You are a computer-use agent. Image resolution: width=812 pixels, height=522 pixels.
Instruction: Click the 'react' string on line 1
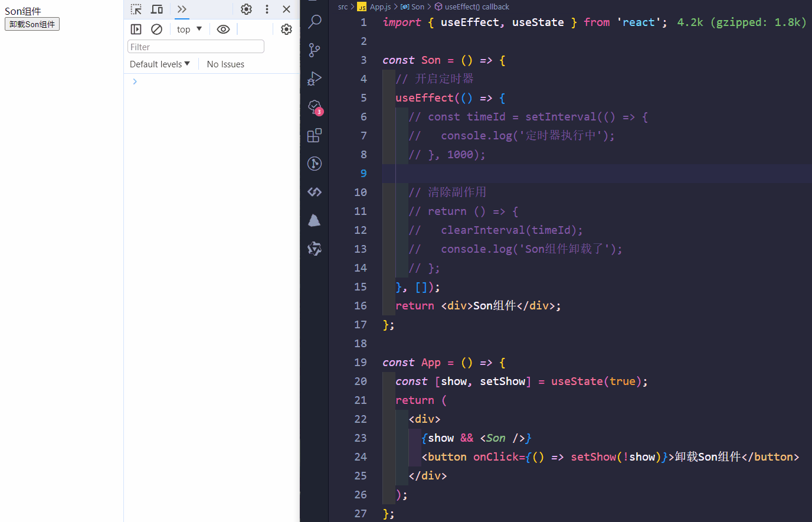point(639,22)
